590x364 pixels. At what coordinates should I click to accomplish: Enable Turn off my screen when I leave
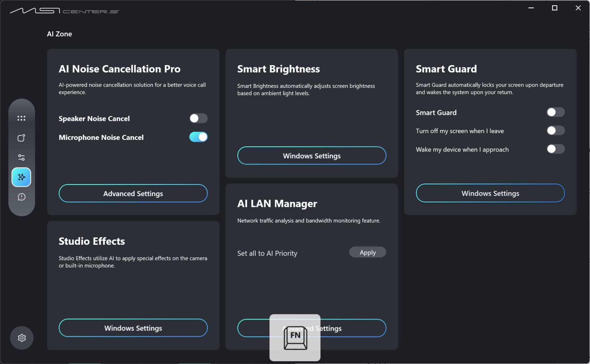pos(555,131)
